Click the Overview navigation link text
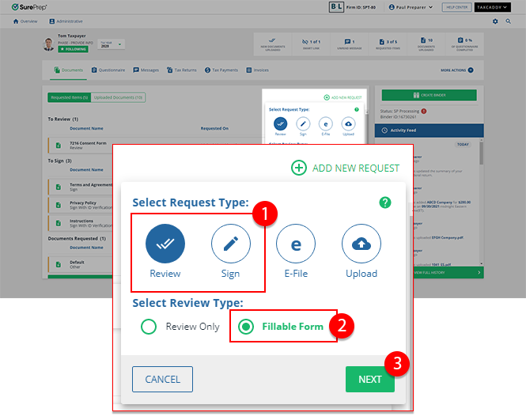 point(28,21)
